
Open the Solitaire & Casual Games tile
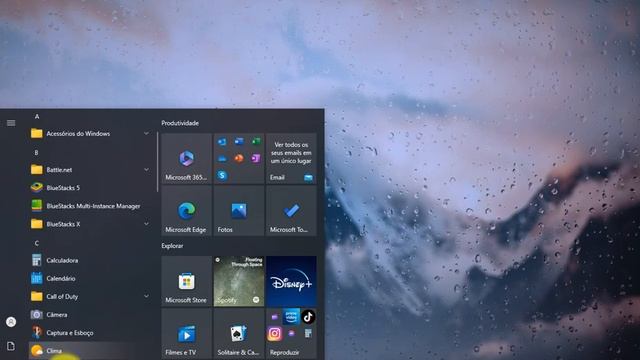(239, 333)
